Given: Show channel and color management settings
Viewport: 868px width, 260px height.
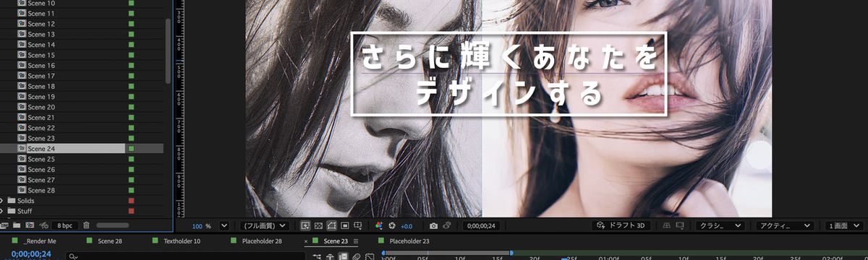Looking at the screenshot, I should [379, 225].
